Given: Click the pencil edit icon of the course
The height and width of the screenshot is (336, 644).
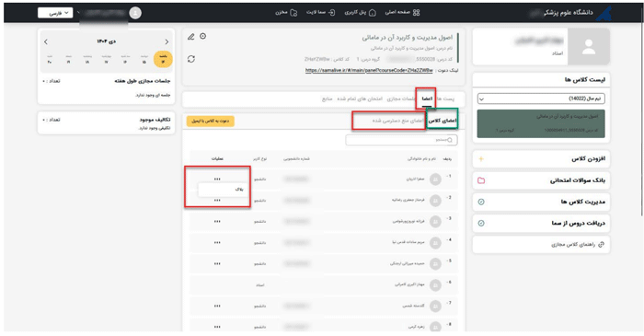Looking at the screenshot, I should point(191,37).
